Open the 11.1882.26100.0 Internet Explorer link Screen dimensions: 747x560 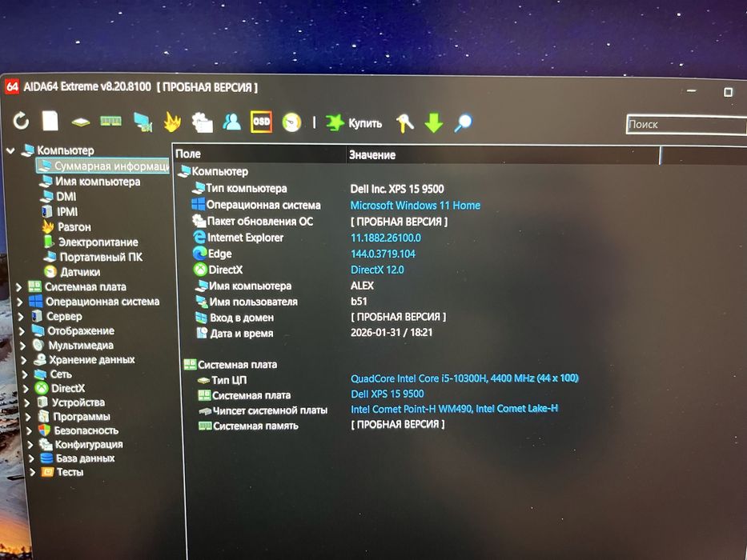click(385, 238)
